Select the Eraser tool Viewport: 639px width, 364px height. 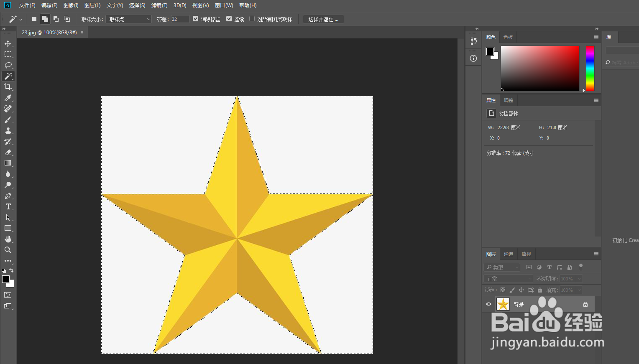tap(8, 152)
